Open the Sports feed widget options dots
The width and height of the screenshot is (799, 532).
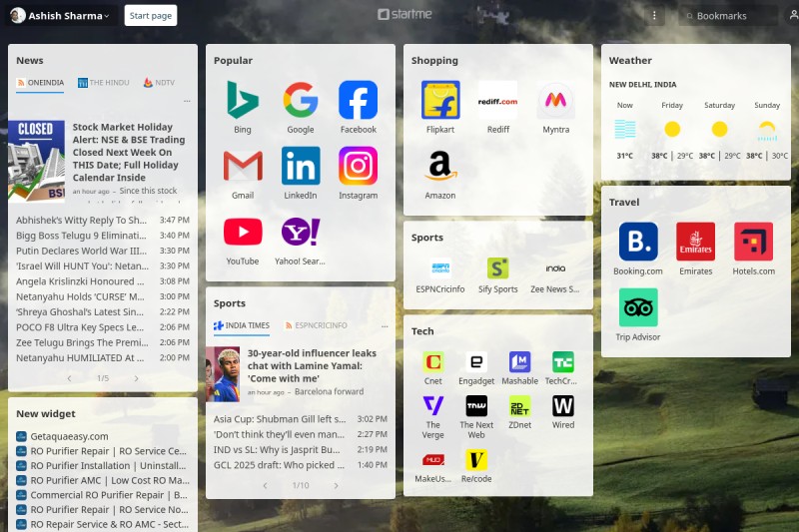coord(385,325)
